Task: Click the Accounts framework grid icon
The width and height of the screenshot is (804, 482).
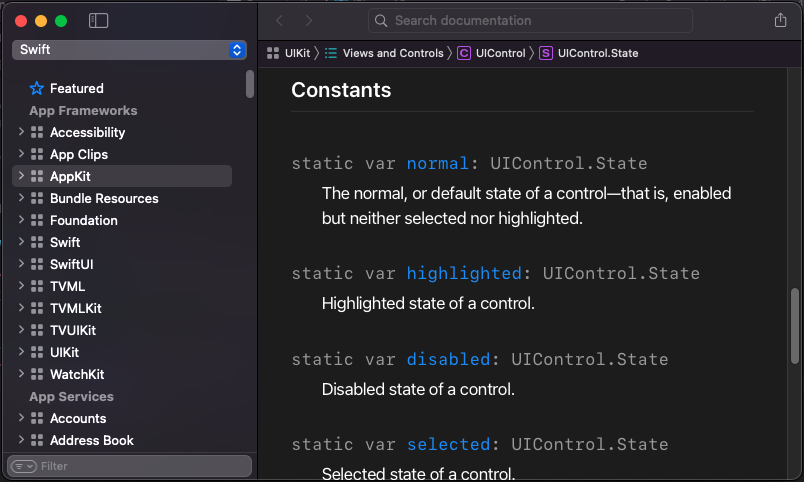Action: [x=37, y=418]
